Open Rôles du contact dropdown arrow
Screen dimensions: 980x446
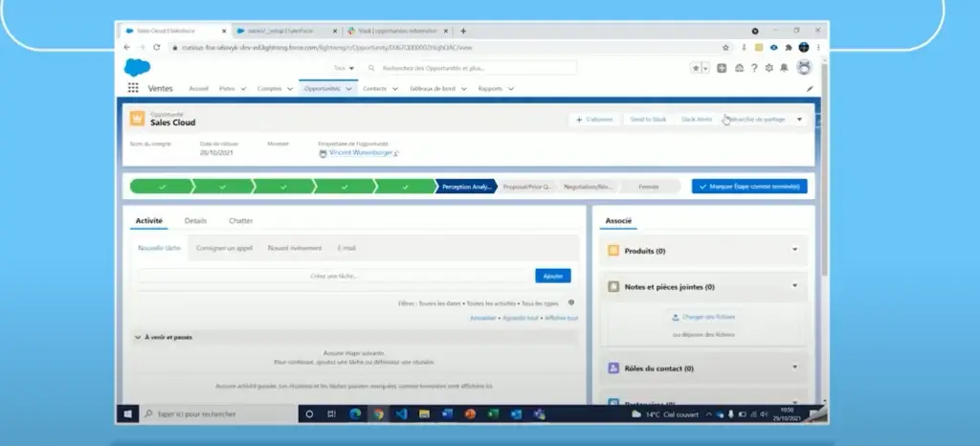tap(795, 367)
